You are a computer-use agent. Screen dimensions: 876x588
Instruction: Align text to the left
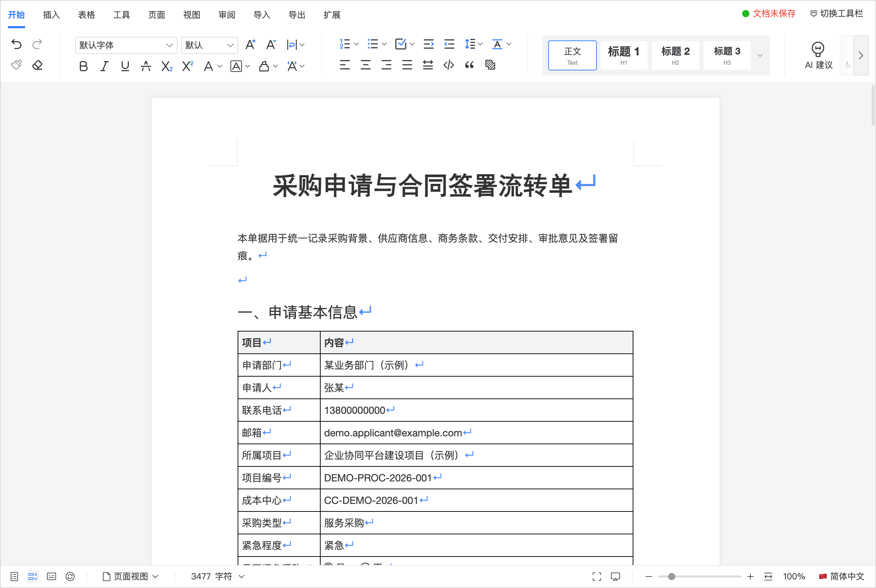point(345,65)
